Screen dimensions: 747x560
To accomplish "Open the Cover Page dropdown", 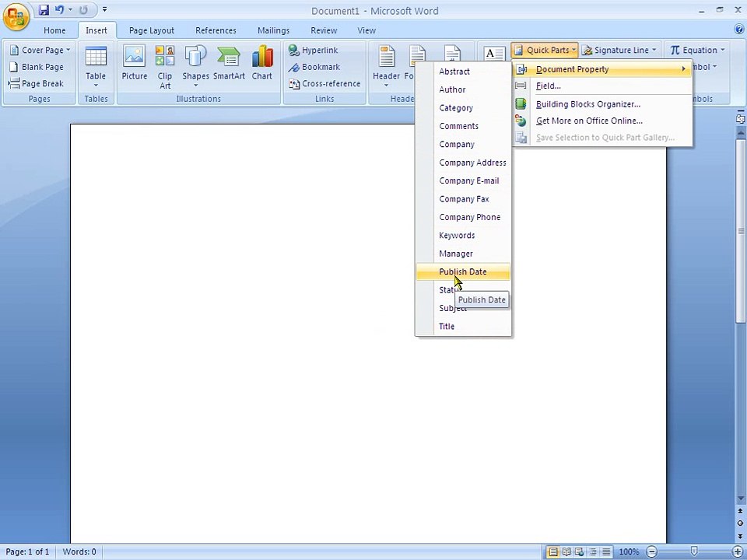I will point(40,50).
